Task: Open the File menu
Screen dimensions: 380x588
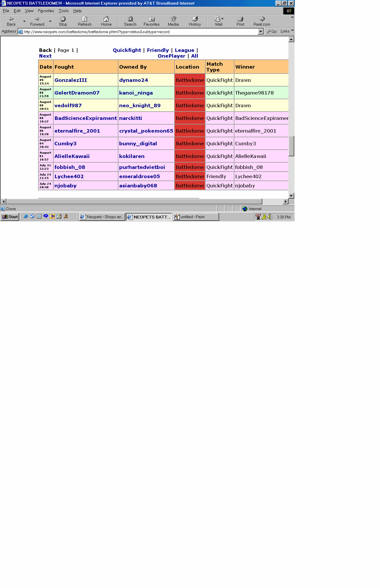Action: pos(6,11)
